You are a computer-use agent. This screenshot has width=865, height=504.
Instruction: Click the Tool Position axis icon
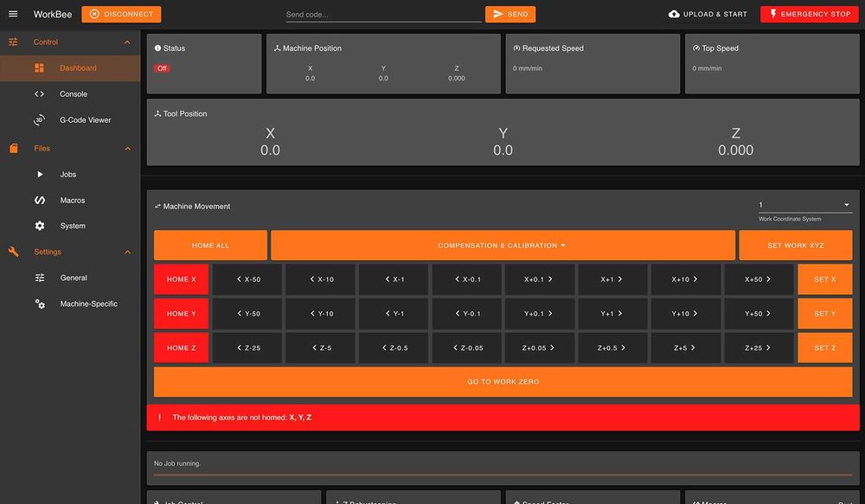pyautogui.click(x=157, y=113)
